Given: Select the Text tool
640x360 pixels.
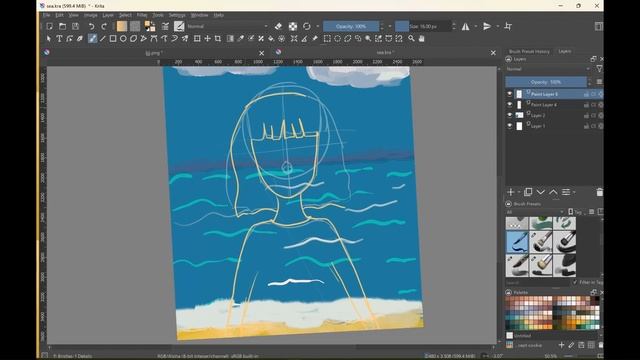Looking at the screenshot, I should point(59,38).
